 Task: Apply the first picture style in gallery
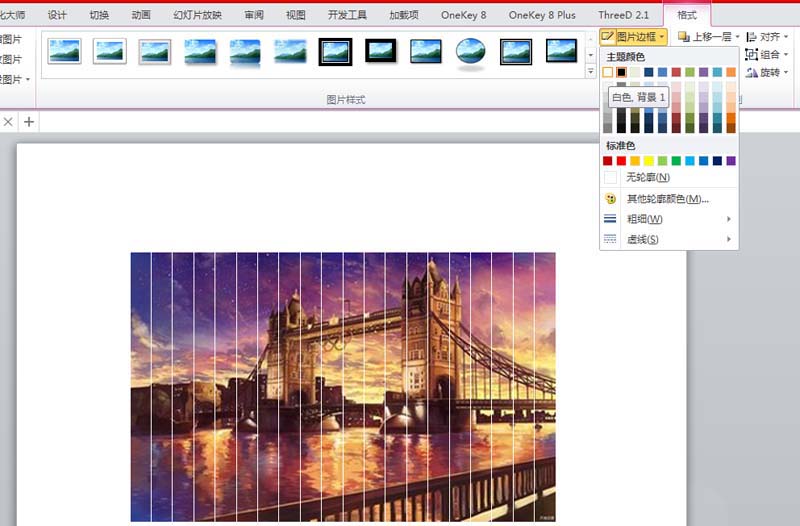point(64,51)
